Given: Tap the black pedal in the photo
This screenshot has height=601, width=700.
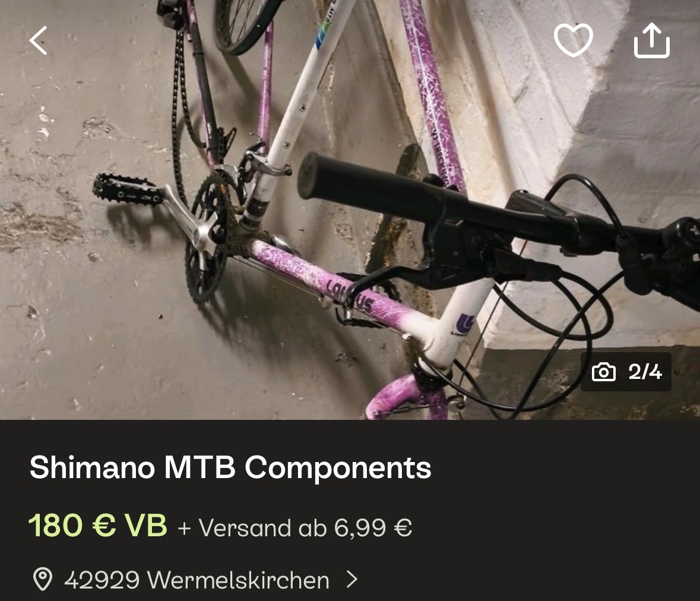Looking at the screenshot, I should (x=127, y=189).
